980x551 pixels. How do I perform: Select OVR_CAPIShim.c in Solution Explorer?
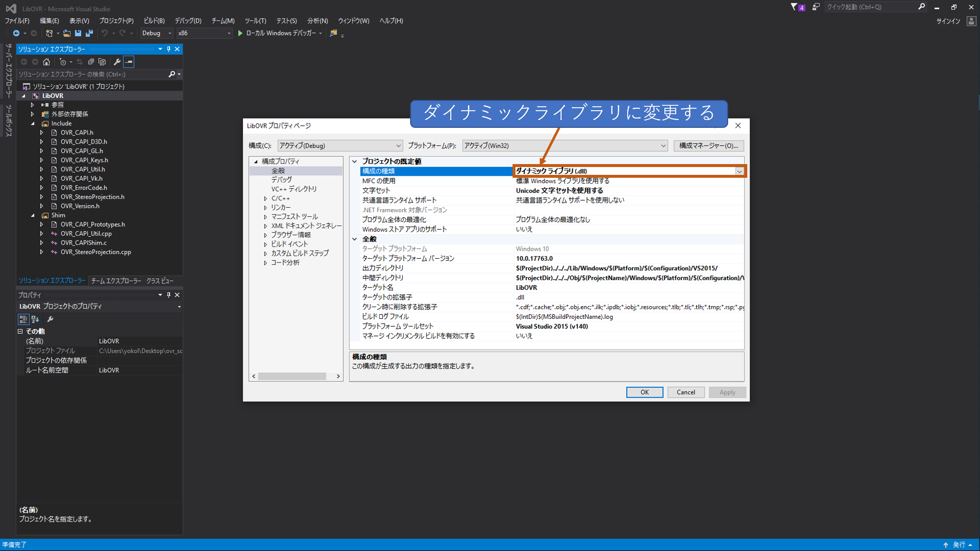[83, 243]
